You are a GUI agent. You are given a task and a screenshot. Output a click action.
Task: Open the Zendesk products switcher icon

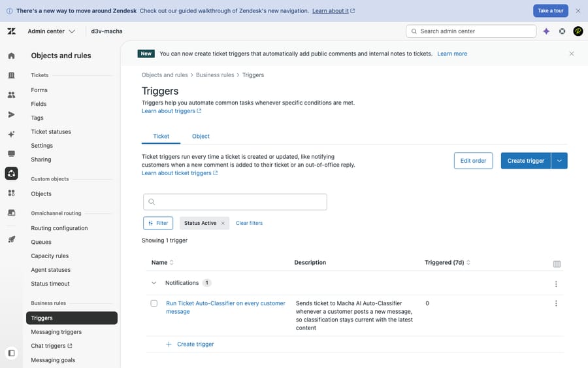click(x=562, y=31)
